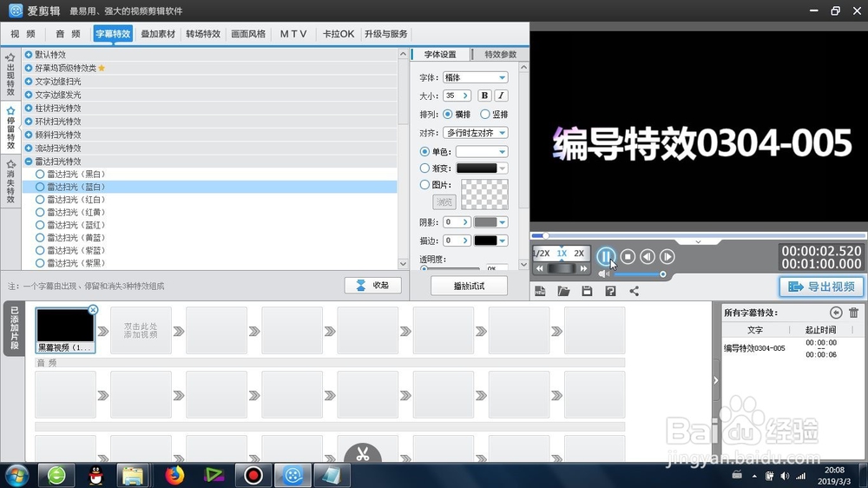
Task: Expand 环状扫光特效 category
Action: pyautogui.click(x=29, y=122)
